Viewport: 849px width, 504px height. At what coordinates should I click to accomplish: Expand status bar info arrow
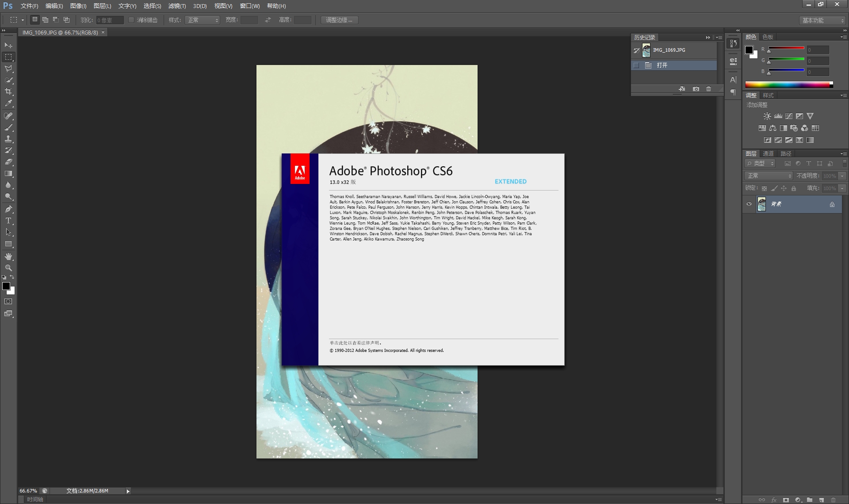[128, 491]
